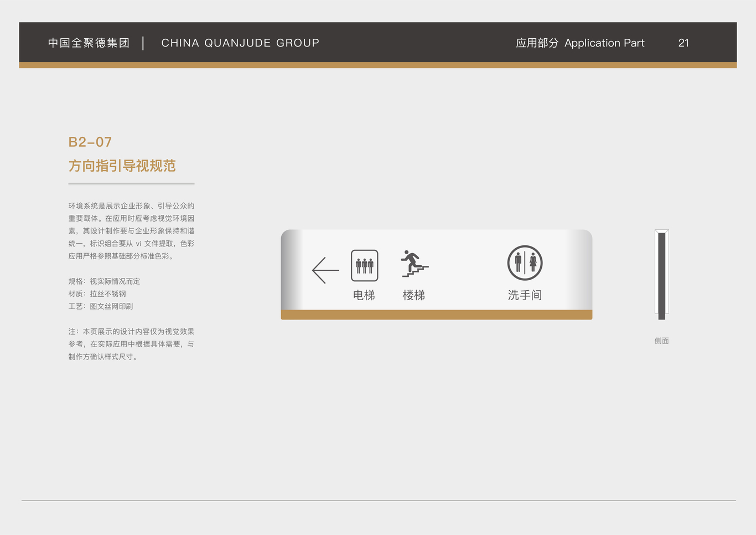Click the 洗手间 label on sign
The width and height of the screenshot is (756, 535).
(x=525, y=295)
